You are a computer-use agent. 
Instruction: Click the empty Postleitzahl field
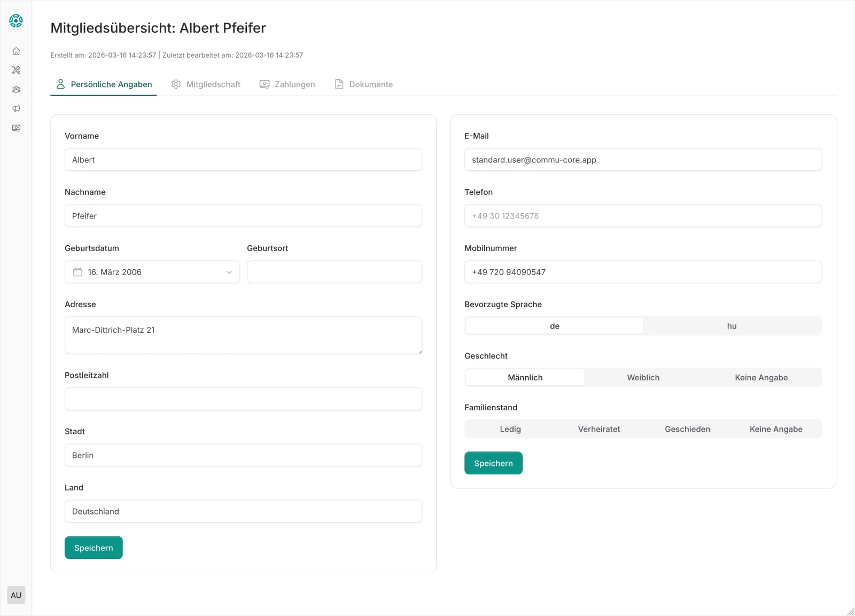[243, 399]
